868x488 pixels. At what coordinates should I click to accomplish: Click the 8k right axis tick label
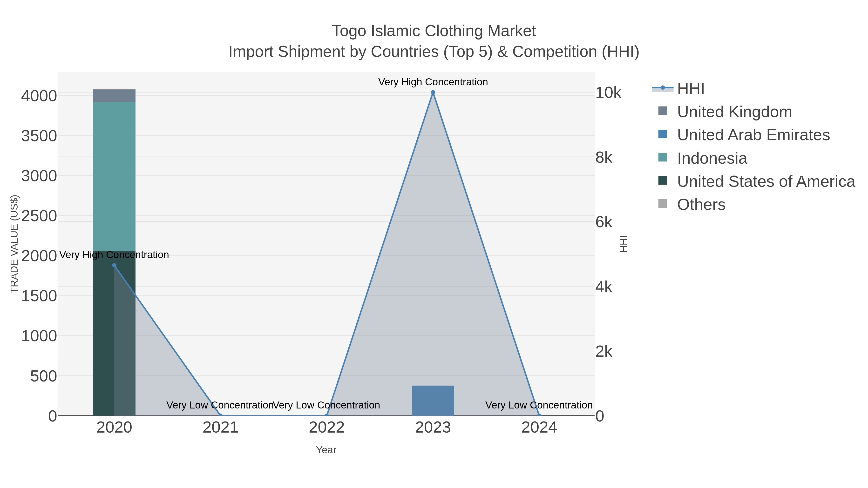(604, 157)
